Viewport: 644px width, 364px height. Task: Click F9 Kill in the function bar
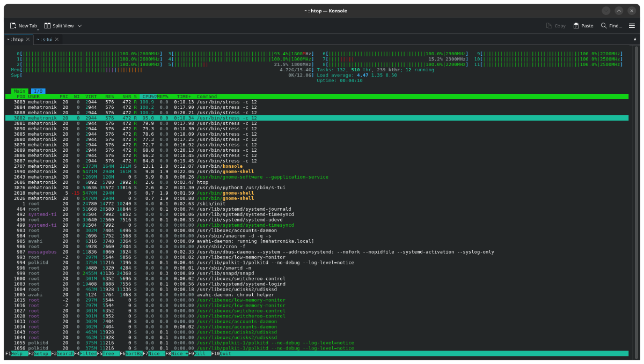[199, 354]
